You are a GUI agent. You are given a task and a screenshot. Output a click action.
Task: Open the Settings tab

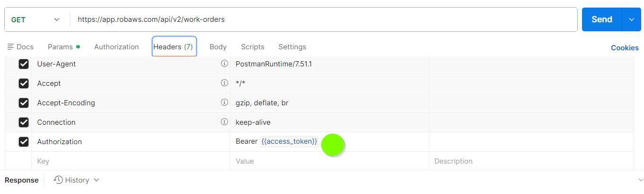tap(292, 47)
